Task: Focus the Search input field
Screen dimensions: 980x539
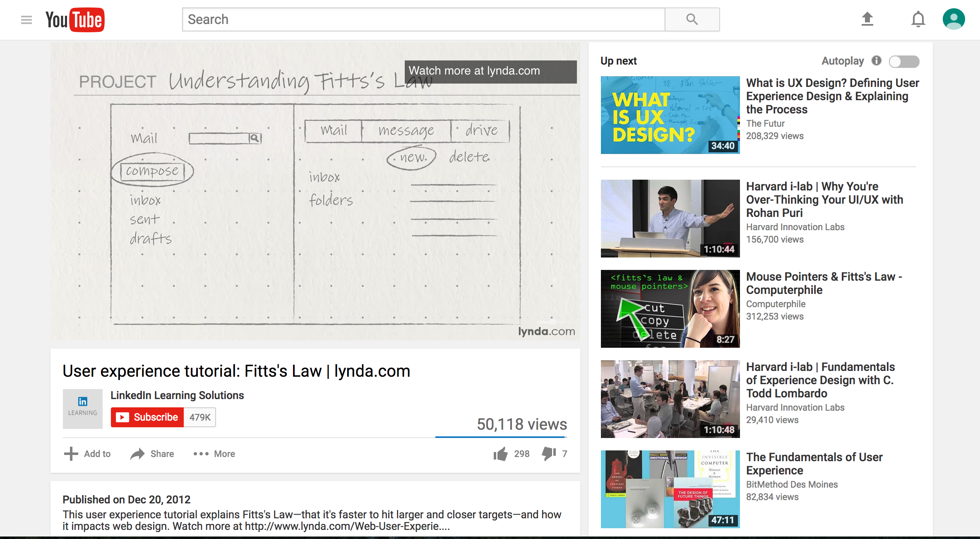Action: [423, 19]
